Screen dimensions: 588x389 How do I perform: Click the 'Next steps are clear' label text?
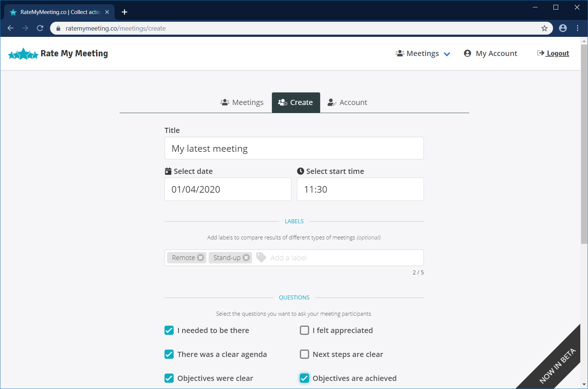pyautogui.click(x=348, y=354)
